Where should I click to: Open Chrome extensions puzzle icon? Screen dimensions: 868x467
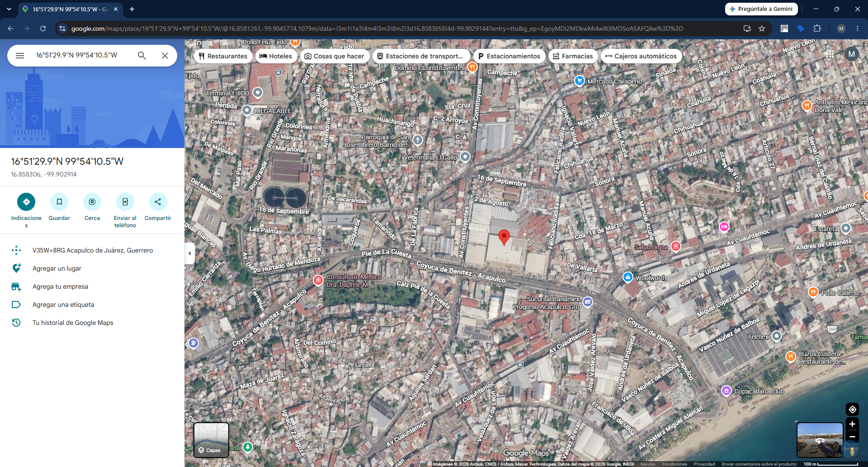click(x=817, y=29)
